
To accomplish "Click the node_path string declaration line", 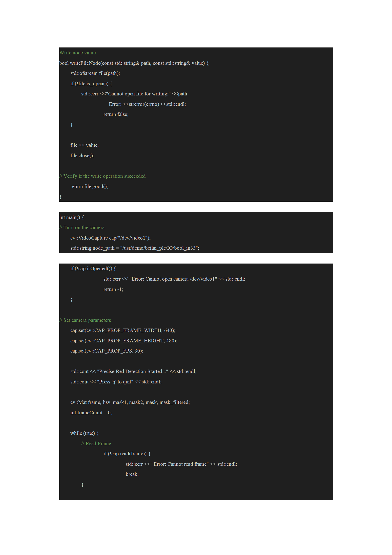I will coord(135,248).
